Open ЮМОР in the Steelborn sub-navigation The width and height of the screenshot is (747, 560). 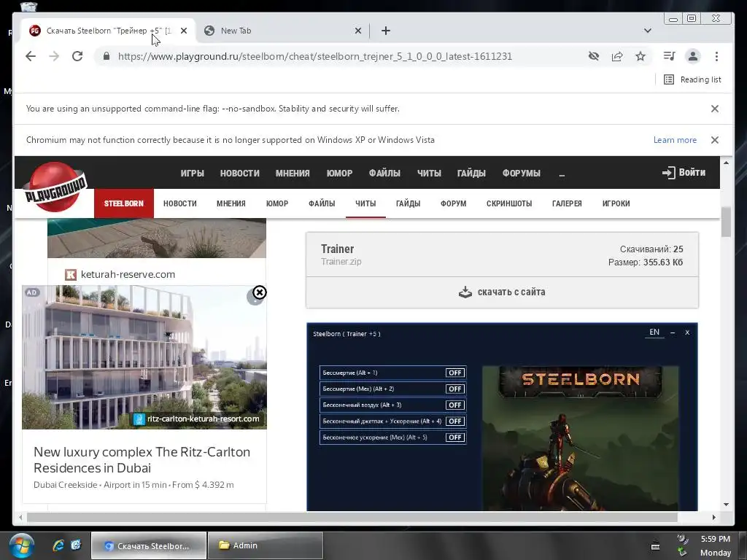click(276, 203)
